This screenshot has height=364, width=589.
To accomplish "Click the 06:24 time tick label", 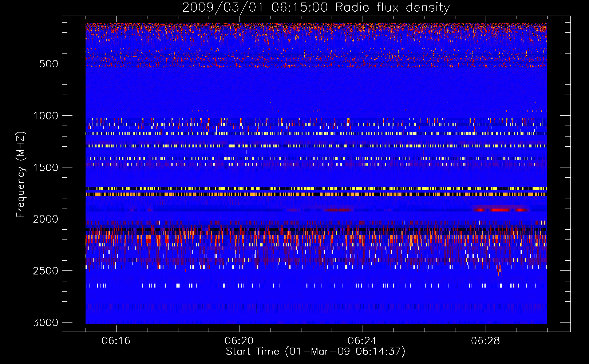I will pos(362,341).
